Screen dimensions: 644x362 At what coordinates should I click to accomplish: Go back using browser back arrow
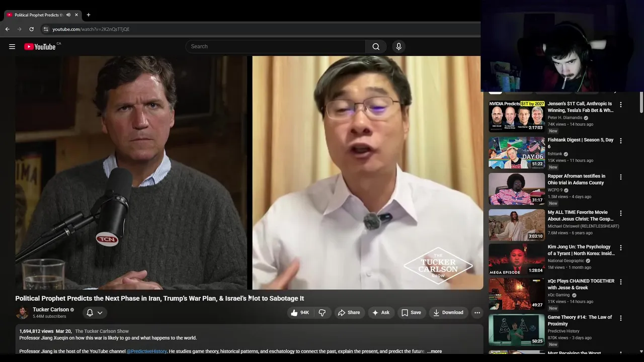pyautogui.click(x=7, y=29)
